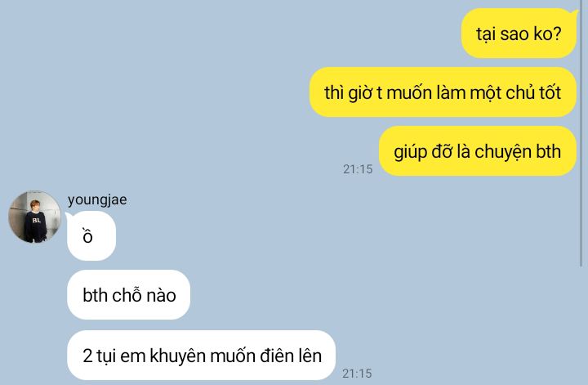Click the 21:15 timestamp beside the yellow bubble
Viewport: 588px width, 385px height.
click(358, 169)
